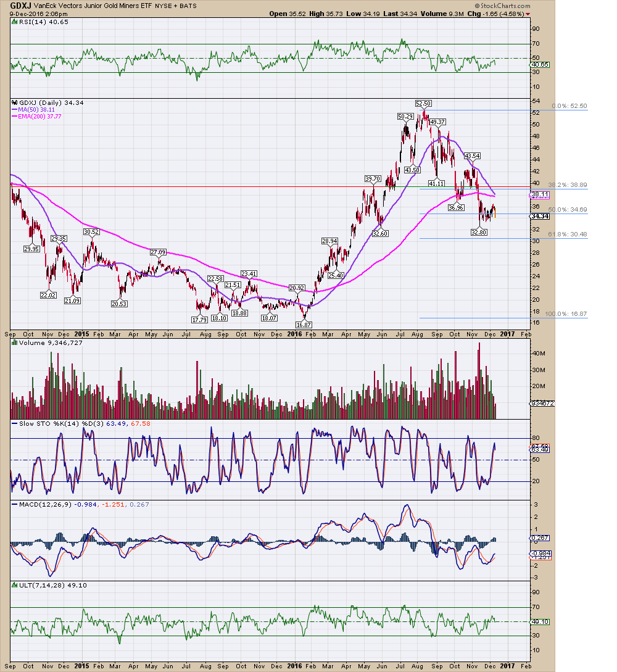
Task: Click the 41.11 price annotation
Action: 436,183
